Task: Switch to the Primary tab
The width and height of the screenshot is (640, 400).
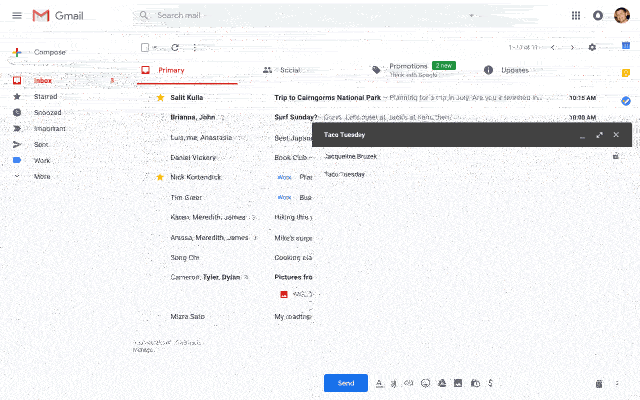Action: coord(187,70)
